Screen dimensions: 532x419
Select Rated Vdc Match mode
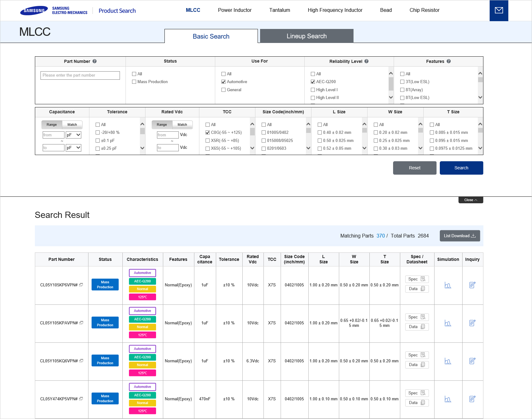(183, 125)
